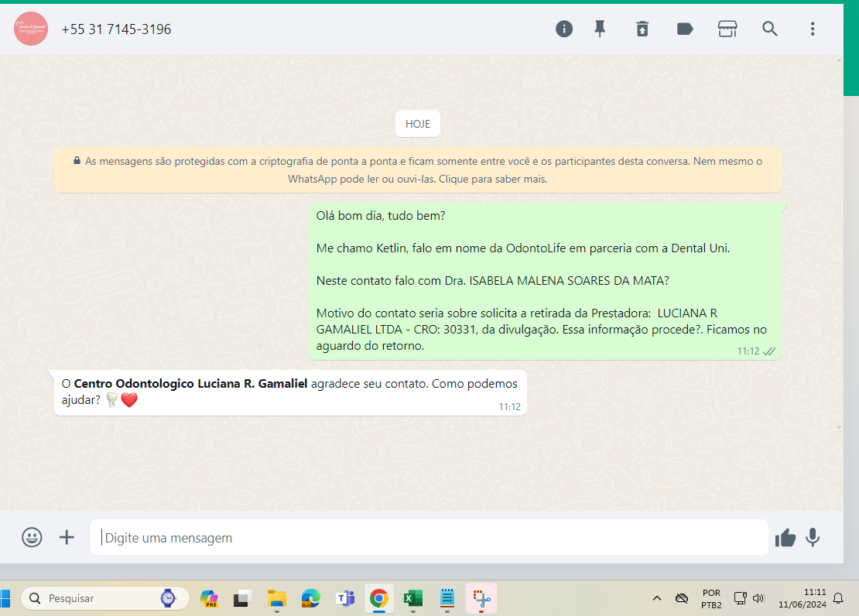
Task: Open the notifications bell
Action: pyautogui.click(x=838, y=598)
